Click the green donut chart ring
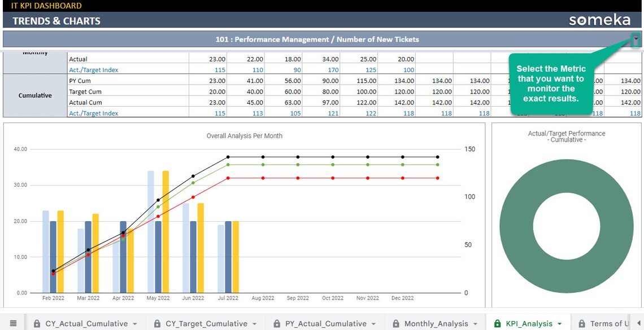The image size is (644, 330). pyautogui.click(x=517, y=226)
